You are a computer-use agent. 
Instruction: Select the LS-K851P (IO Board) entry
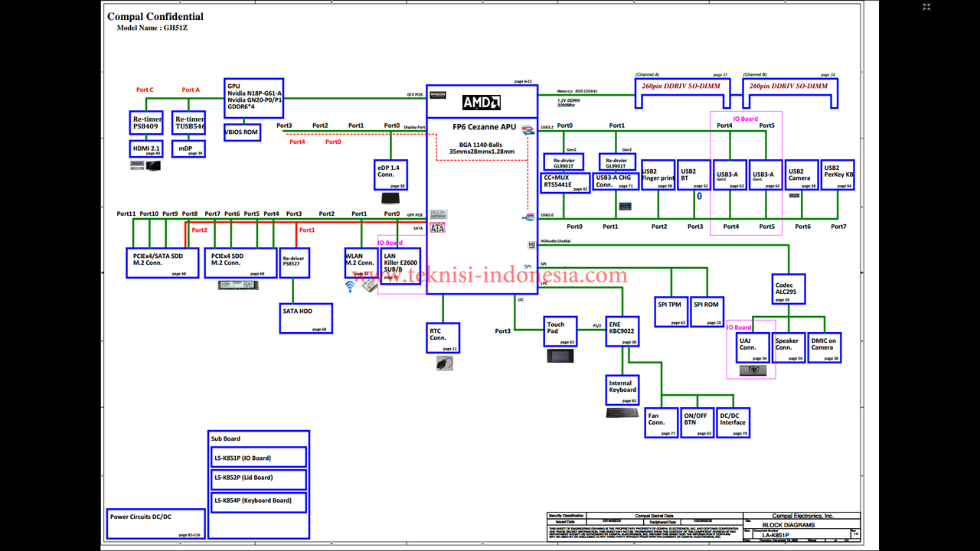point(259,458)
